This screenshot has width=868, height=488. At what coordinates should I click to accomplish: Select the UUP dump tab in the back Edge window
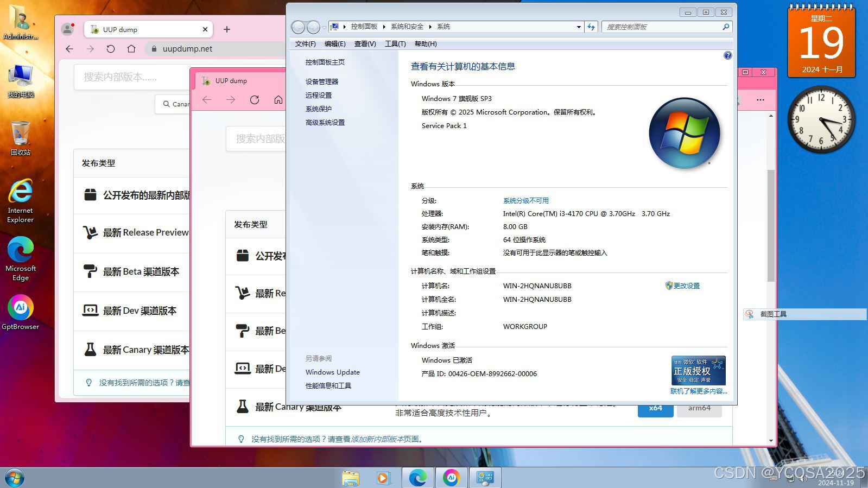[148, 29]
